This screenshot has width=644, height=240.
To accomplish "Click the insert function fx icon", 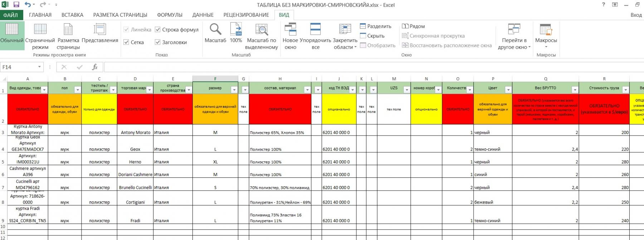I will pos(95,67).
